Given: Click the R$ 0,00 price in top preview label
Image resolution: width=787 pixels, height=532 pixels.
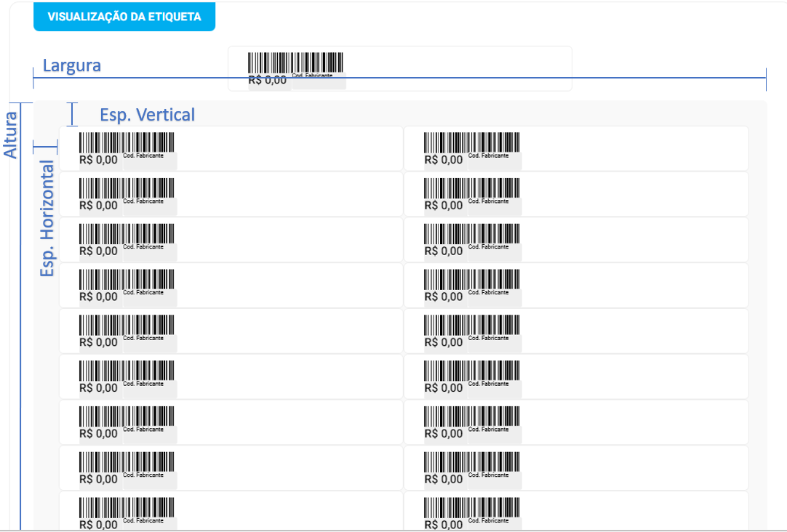Looking at the screenshot, I should (267, 81).
